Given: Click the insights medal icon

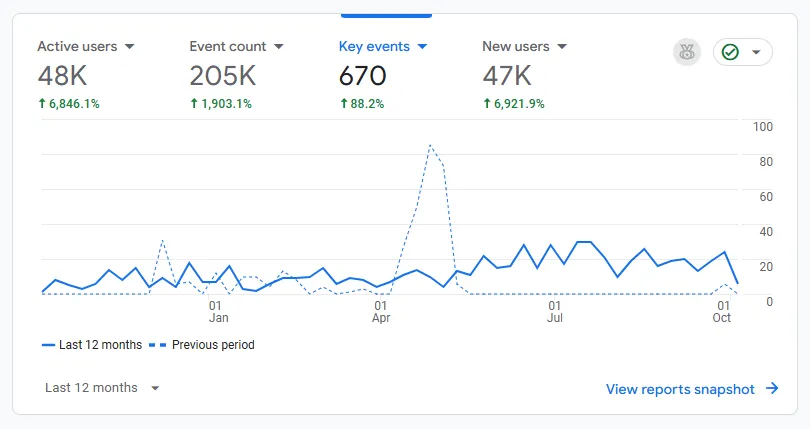Looking at the screenshot, I should (687, 52).
